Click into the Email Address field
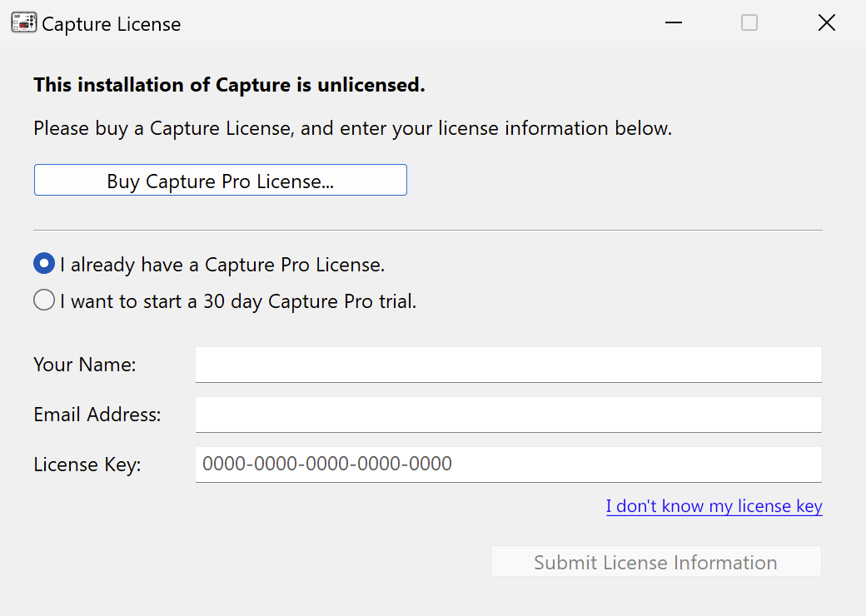 pyautogui.click(x=508, y=415)
